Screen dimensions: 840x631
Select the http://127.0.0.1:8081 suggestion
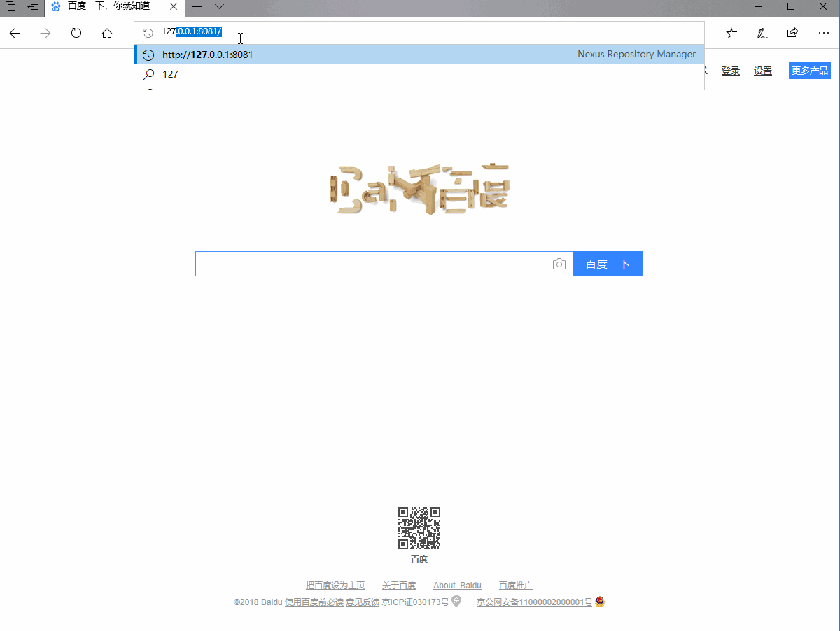pos(419,55)
